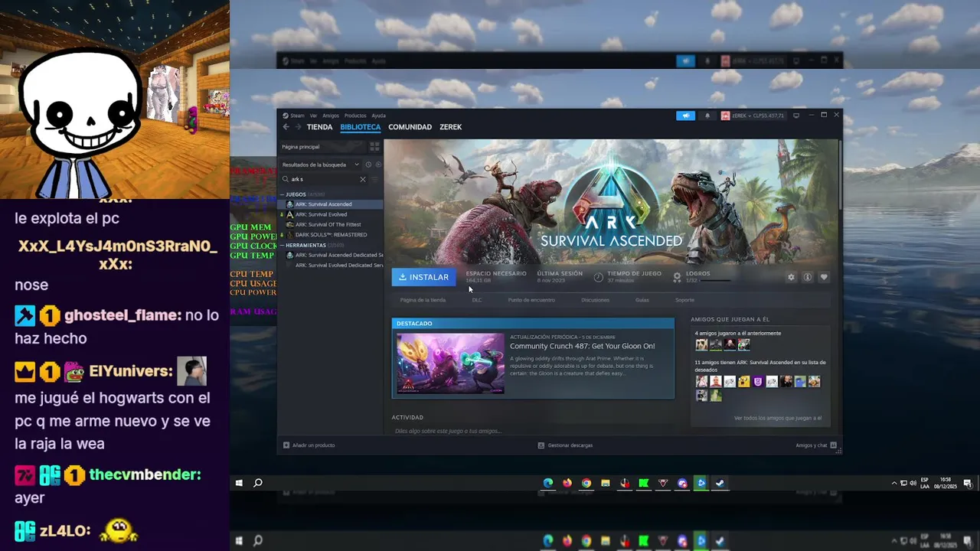Open the notifications bell

pos(707,116)
